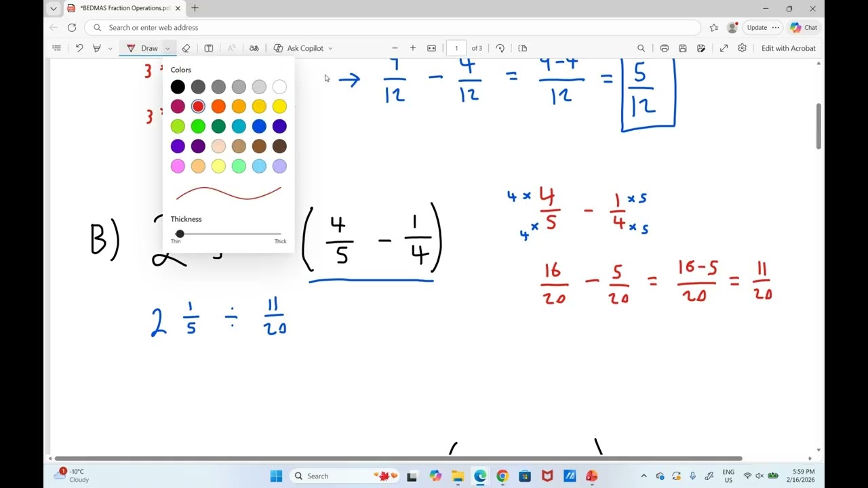The width and height of the screenshot is (868, 488).
Task: Choose the pink pastel ink swatch
Action: (x=178, y=166)
